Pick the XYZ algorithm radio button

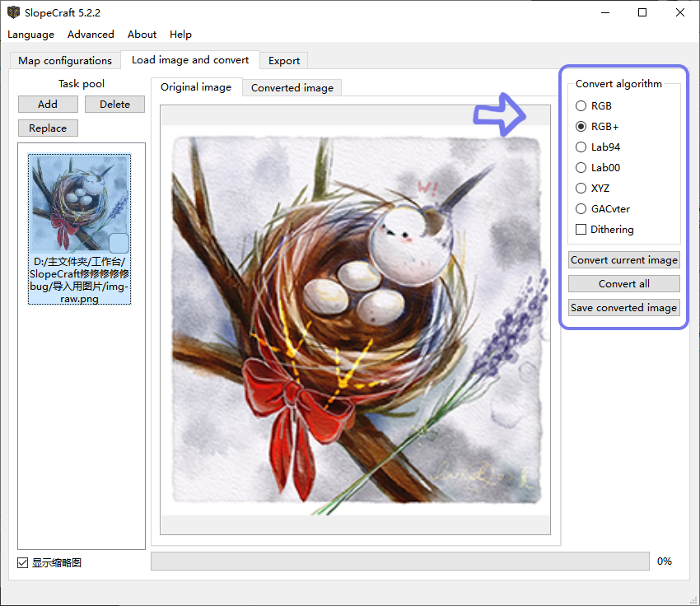(581, 189)
